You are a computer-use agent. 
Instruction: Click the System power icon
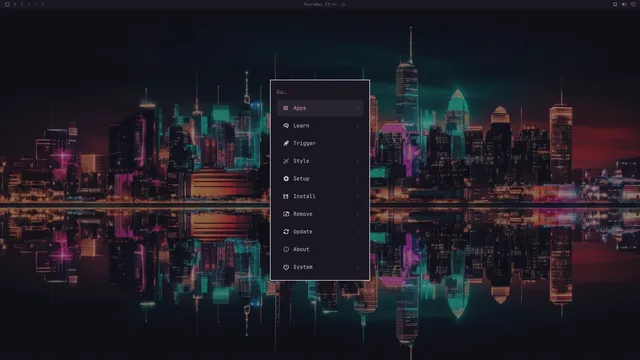click(x=286, y=267)
